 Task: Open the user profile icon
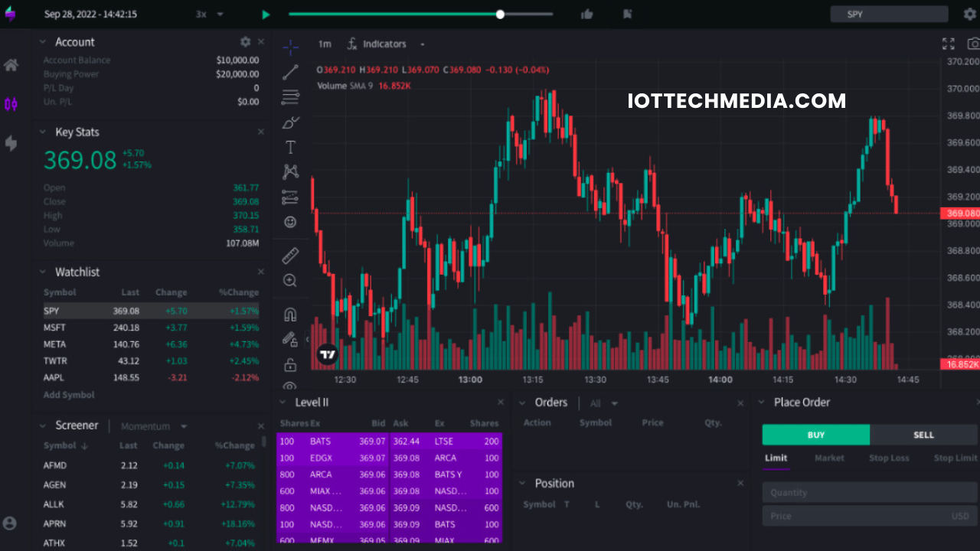(x=10, y=523)
